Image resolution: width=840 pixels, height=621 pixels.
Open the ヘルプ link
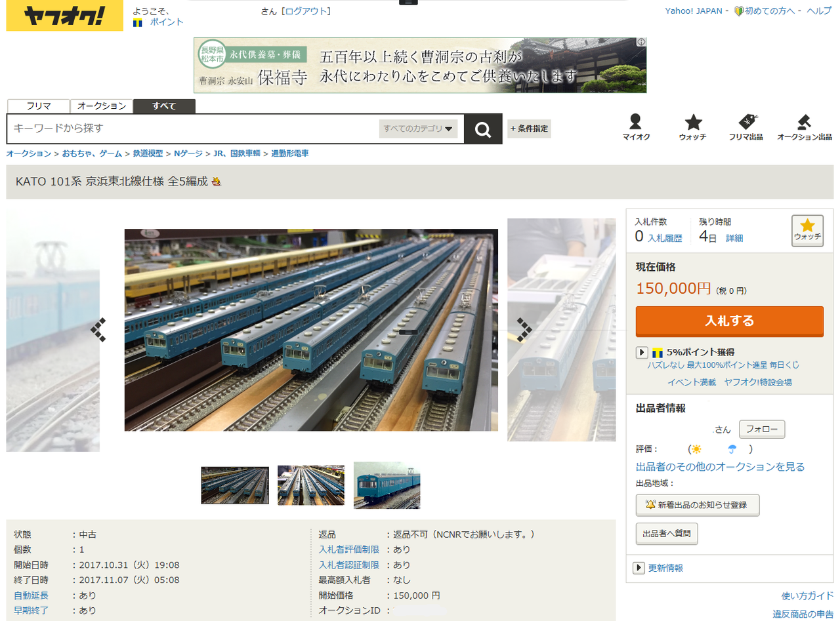point(819,11)
